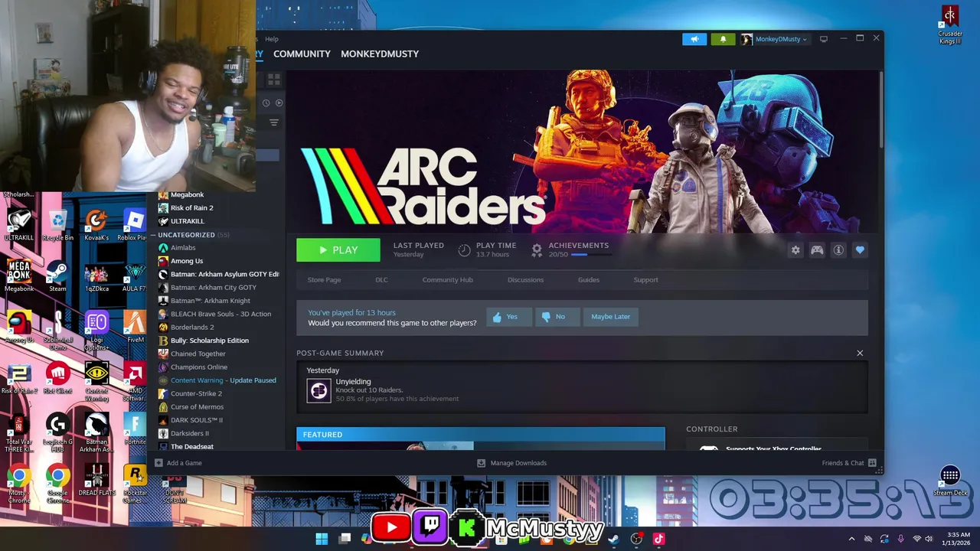The height and width of the screenshot is (551, 980).
Task: Select FiveM desktop shortcut
Action: coord(136,328)
